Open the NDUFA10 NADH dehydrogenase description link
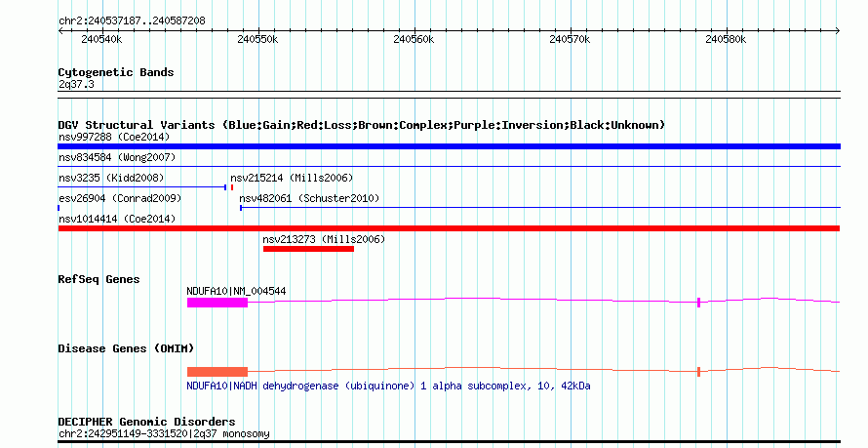Screen dimensions: 868x448 [x=388, y=386]
